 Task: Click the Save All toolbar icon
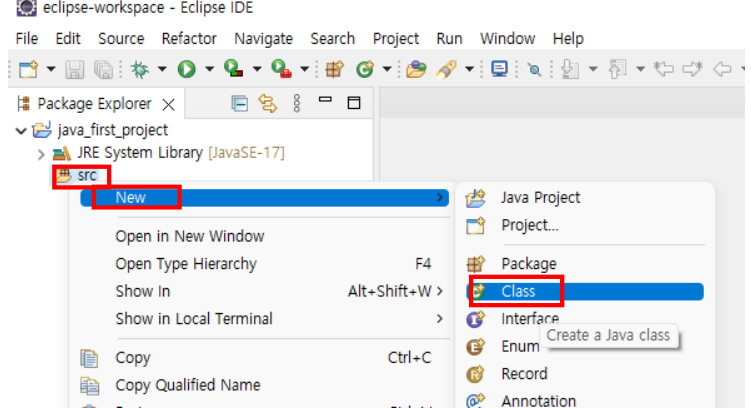click(x=103, y=70)
